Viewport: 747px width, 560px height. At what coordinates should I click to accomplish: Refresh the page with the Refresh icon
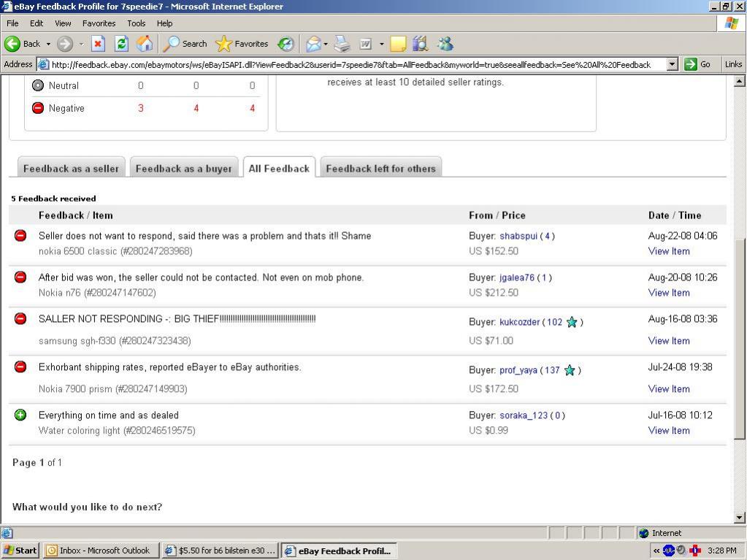tap(121, 44)
